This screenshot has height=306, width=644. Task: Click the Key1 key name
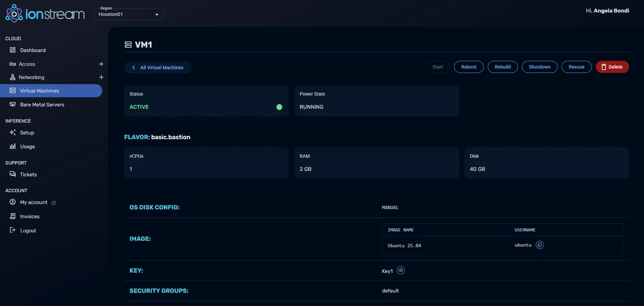387,271
